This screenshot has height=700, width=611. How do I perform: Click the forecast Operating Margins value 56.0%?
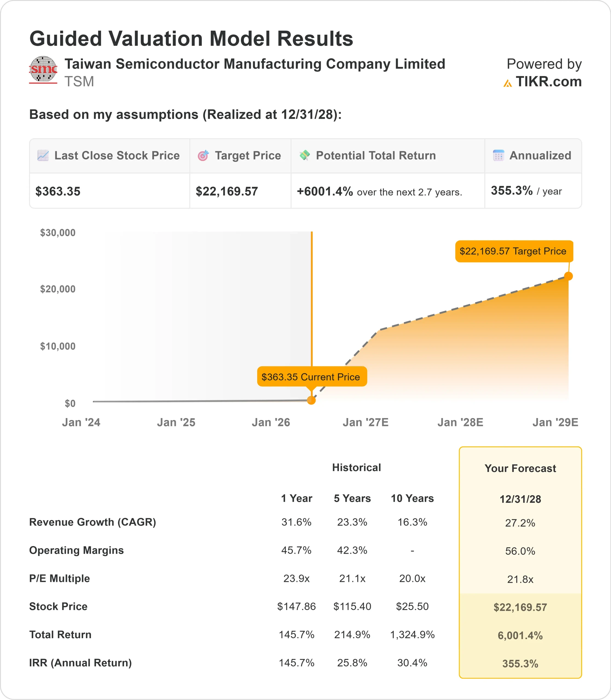pyautogui.click(x=520, y=551)
